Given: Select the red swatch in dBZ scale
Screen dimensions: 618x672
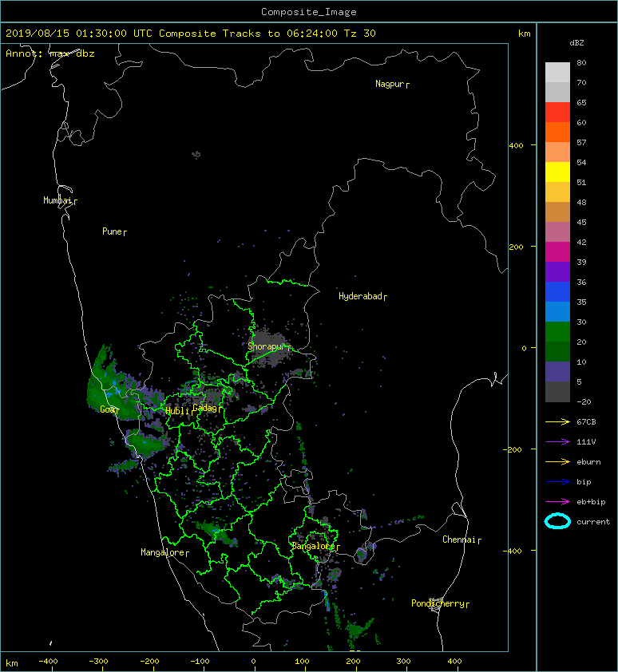Looking at the screenshot, I should tap(557, 113).
